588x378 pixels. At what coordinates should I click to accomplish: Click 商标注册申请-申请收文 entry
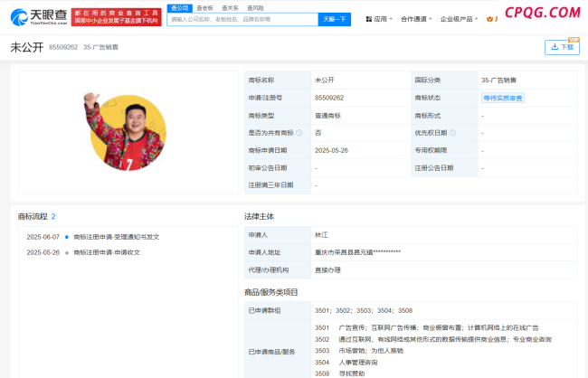pyautogui.click(x=107, y=252)
